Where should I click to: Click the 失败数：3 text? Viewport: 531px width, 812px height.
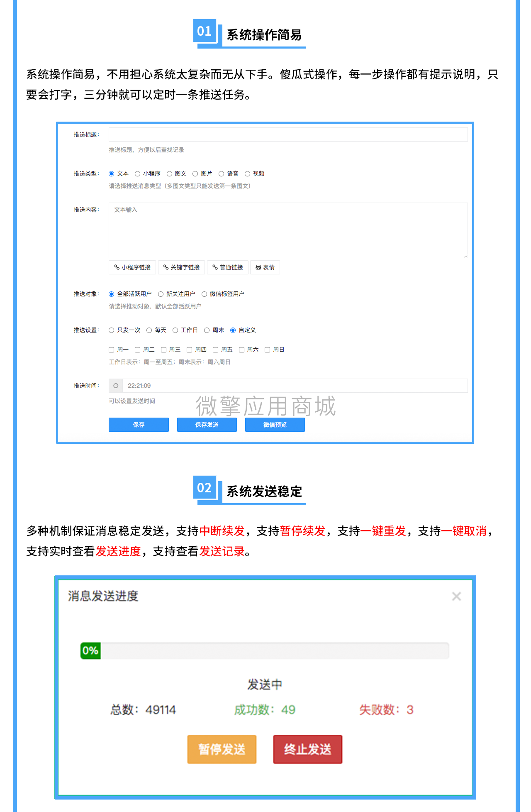click(x=386, y=710)
